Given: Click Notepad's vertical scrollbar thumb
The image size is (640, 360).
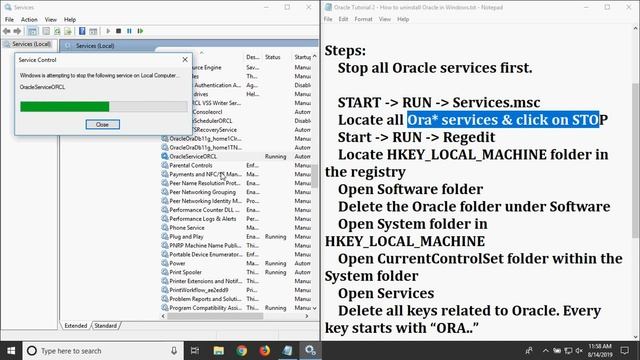Looking at the screenshot, I should click(x=636, y=160).
